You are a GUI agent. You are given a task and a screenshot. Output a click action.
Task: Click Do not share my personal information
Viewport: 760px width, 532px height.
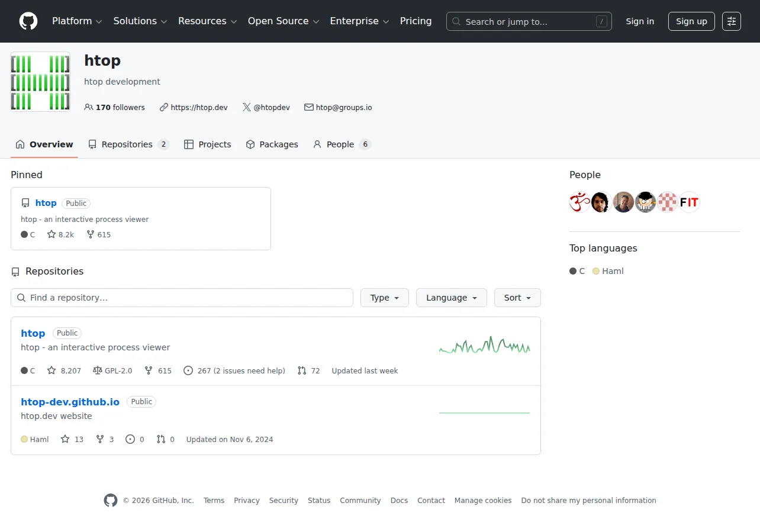coord(589,501)
